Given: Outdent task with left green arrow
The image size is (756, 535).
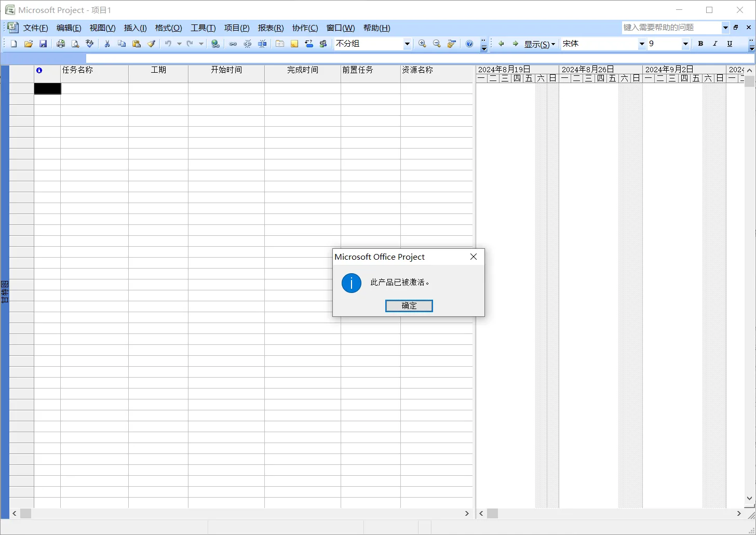Looking at the screenshot, I should click(501, 44).
